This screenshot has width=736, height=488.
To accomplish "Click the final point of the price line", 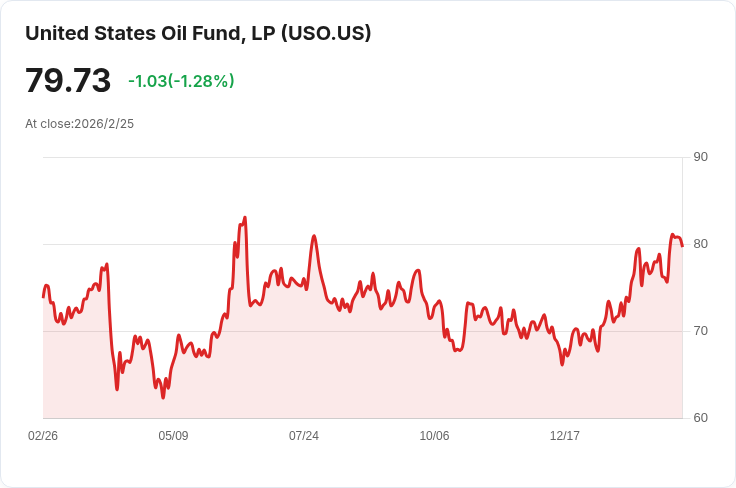I will point(682,245).
